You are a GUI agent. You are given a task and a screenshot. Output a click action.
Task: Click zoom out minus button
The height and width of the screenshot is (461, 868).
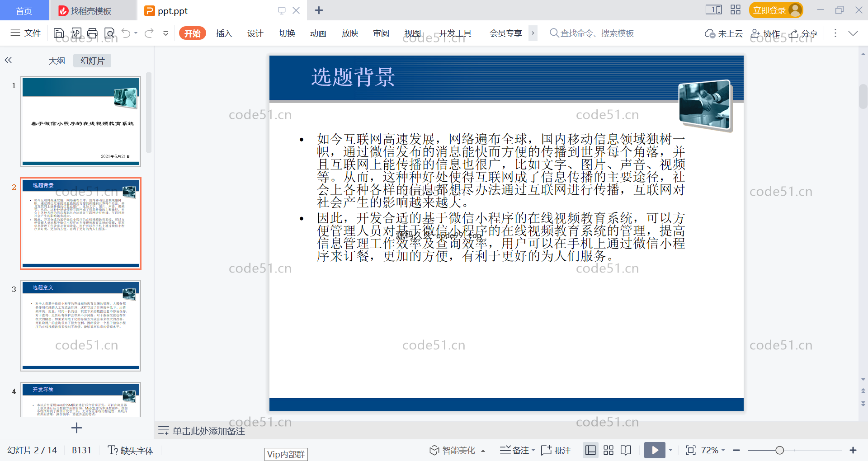(736, 450)
